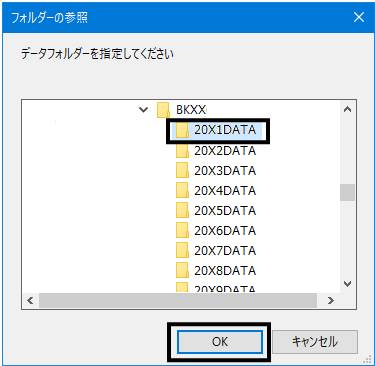The height and width of the screenshot is (366, 375).
Task: Click the 20X3DATA folder icon
Action: [x=182, y=171]
